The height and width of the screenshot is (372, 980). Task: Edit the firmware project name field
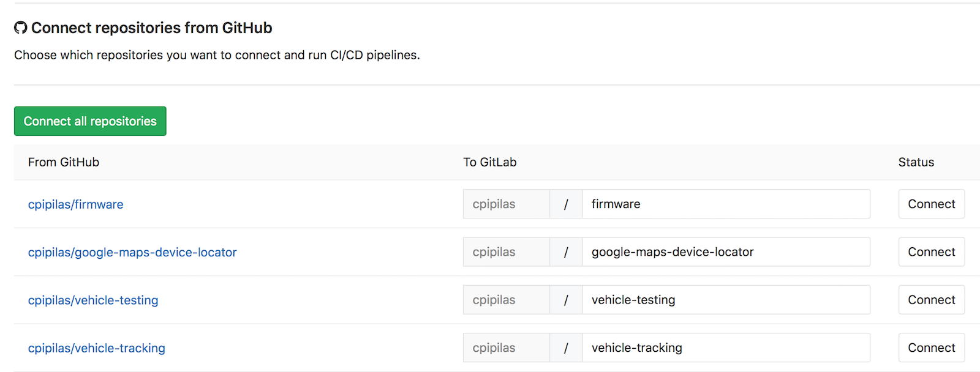coord(726,204)
